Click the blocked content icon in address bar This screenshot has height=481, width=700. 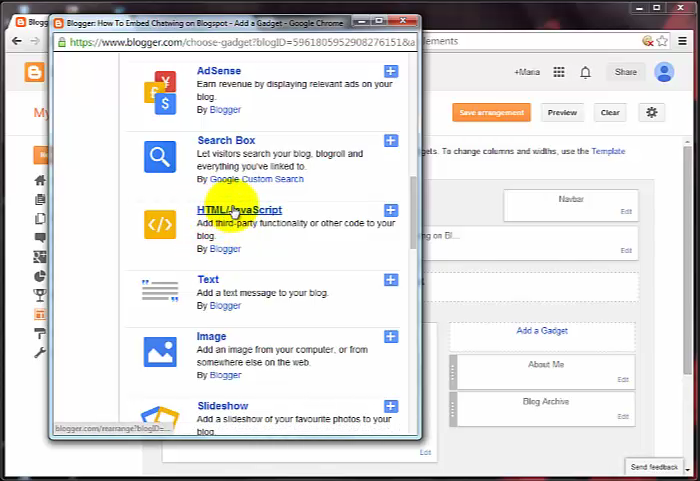[x=648, y=41]
